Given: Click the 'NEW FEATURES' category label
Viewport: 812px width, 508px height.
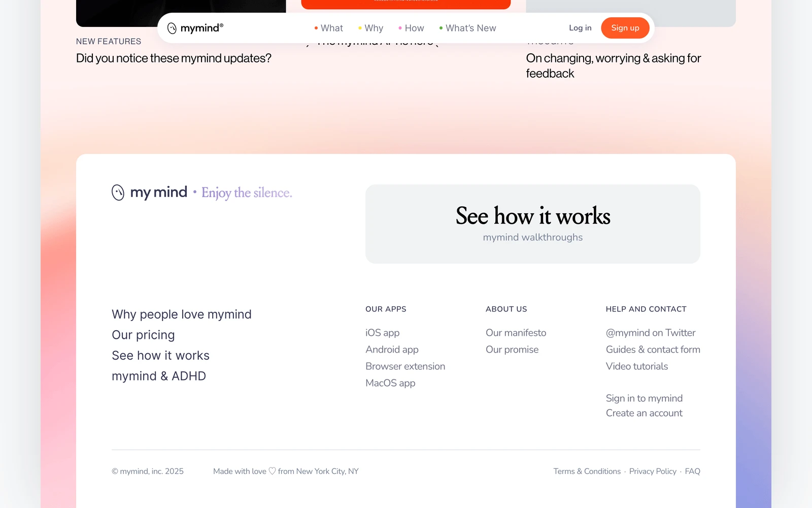Looking at the screenshot, I should [x=109, y=42].
